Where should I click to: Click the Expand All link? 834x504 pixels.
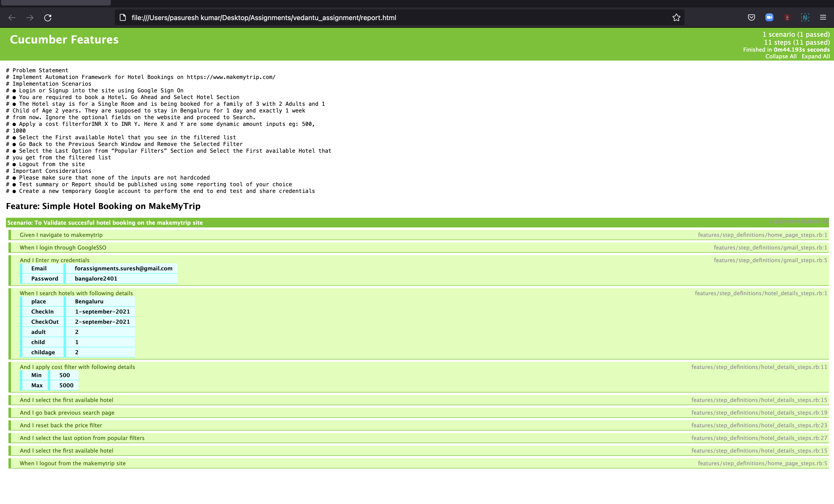coord(816,56)
